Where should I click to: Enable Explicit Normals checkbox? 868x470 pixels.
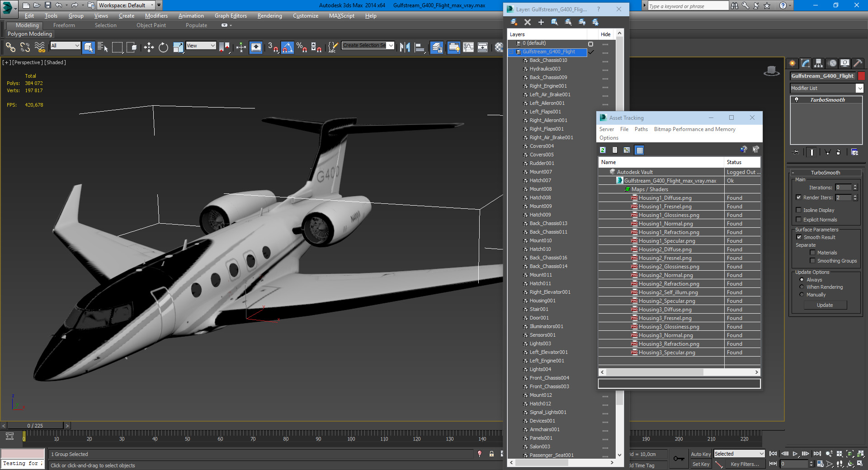[x=798, y=220]
